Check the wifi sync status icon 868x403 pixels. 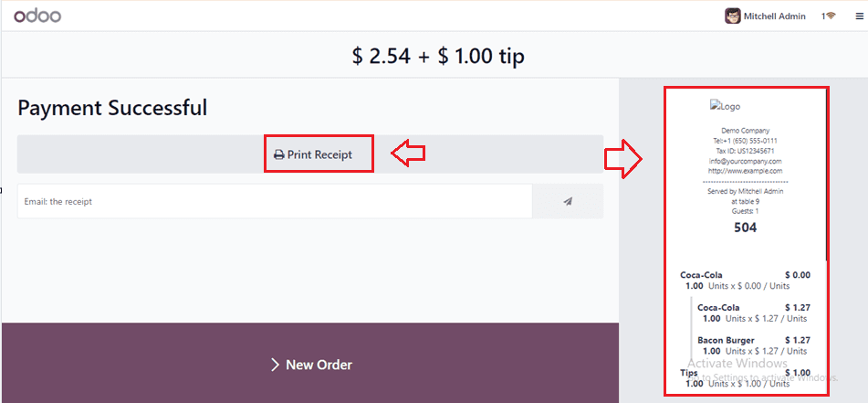coord(831,16)
